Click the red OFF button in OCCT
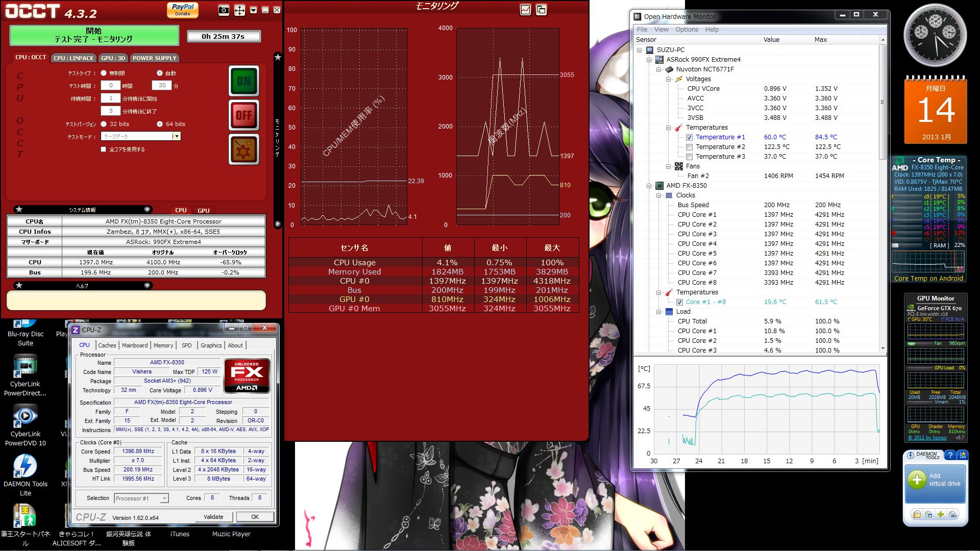Image resolution: width=980 pixels, height=551 pixels. pos(244,115)
